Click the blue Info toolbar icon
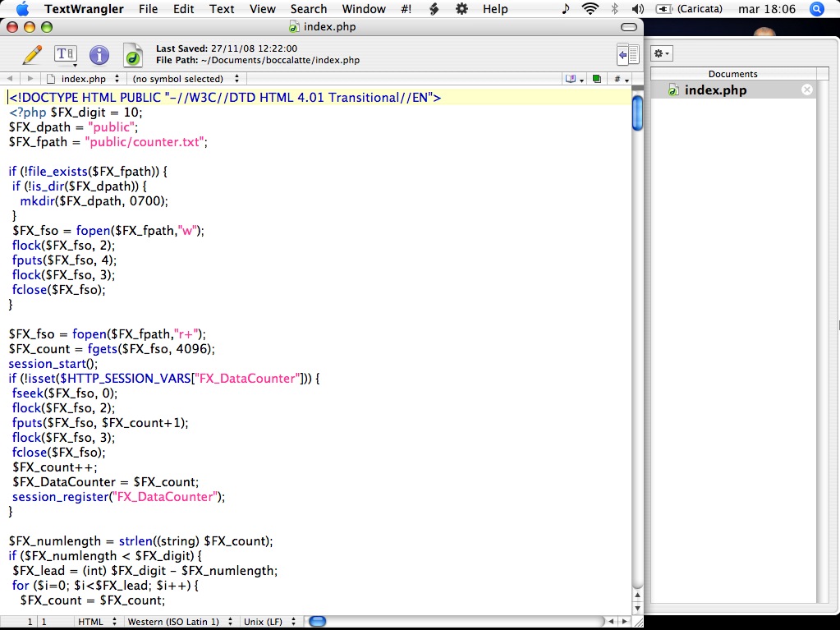The width and height of the screenshot is (840, 630). coord(99,55)
